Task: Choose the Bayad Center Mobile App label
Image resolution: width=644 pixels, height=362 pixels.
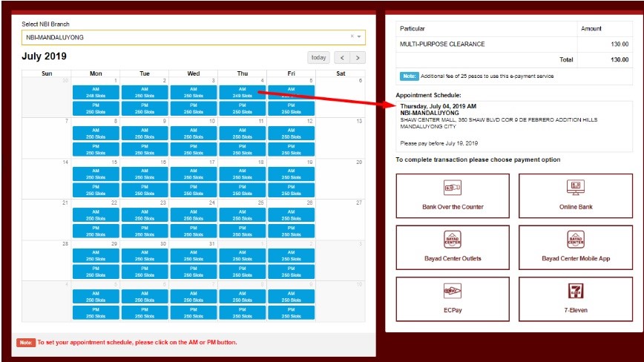Action: tap(576, 259)
